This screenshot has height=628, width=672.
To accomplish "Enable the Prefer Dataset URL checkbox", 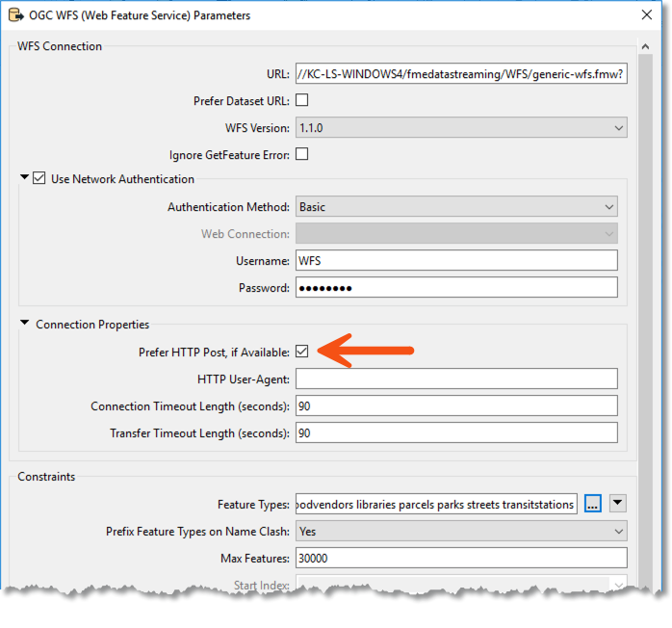I will (x=301, y=100).
